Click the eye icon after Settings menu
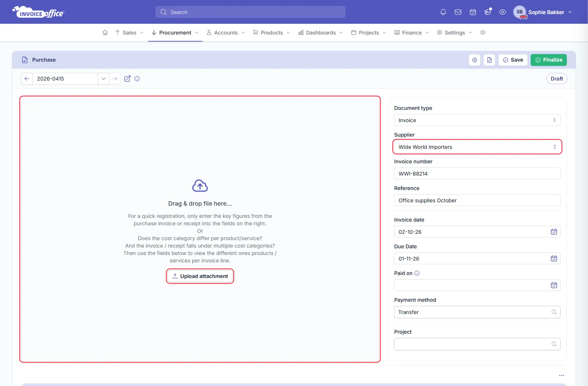588x386 pixels. tap(483, 33)
